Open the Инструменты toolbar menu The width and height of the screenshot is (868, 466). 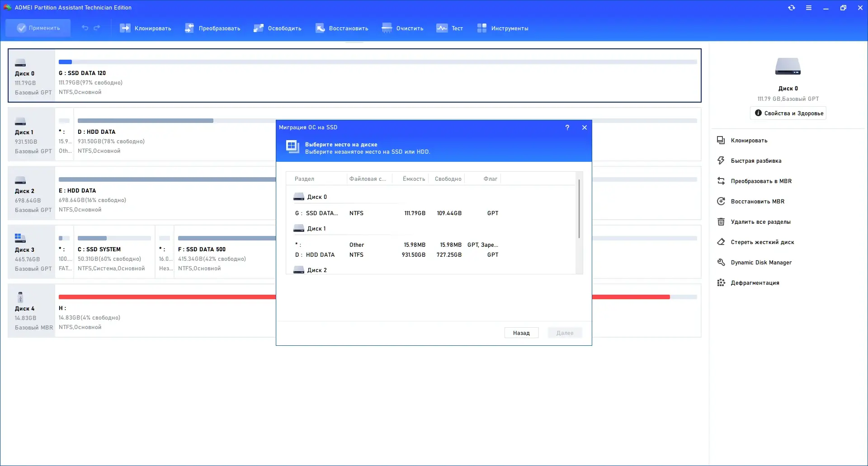(x=503, y=28)
